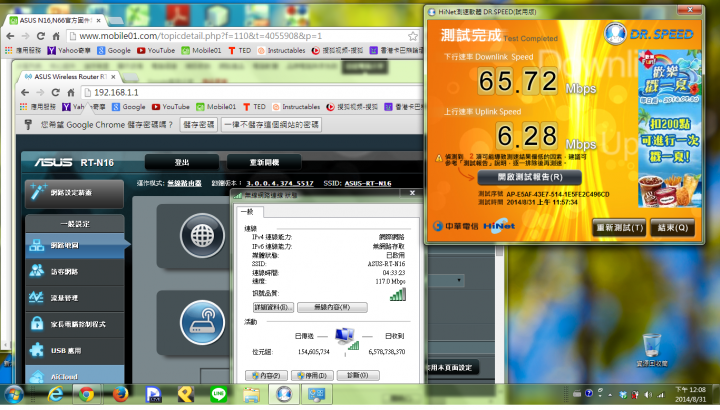This screenshot has width=720, height=410.
Task: Choose never save password for this site
Action: click(x=271, y=124)
